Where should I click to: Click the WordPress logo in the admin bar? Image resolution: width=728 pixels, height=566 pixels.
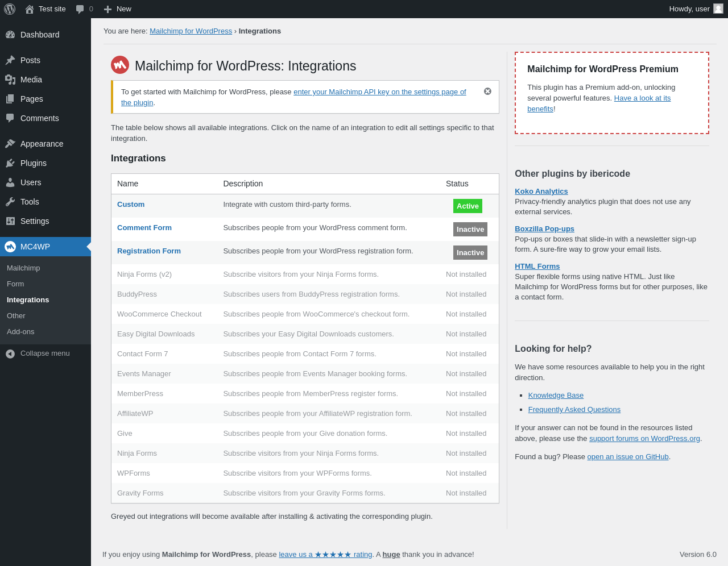(10, 9)
